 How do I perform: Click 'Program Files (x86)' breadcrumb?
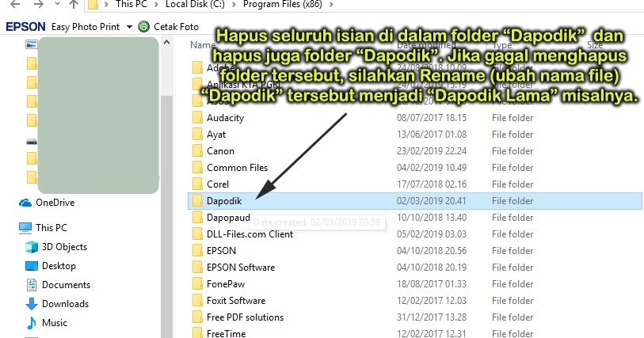tap(283, 4)
